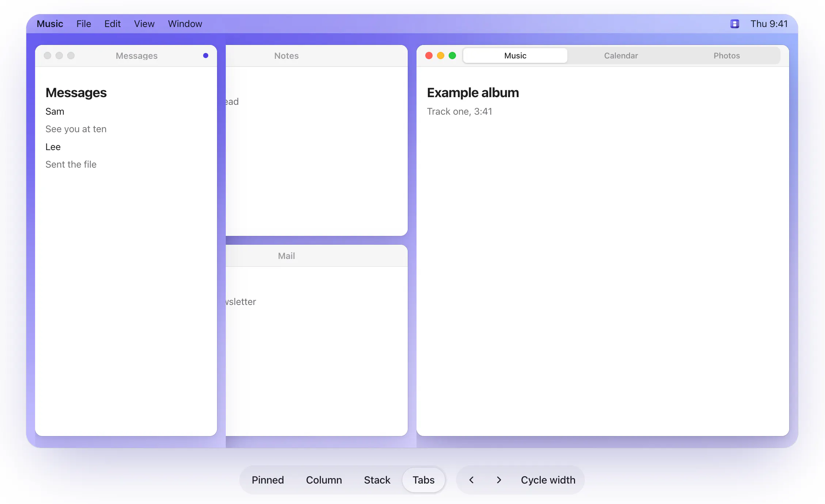
Task: Click the 'Sent the file' message
Action: tap(71, 164)
